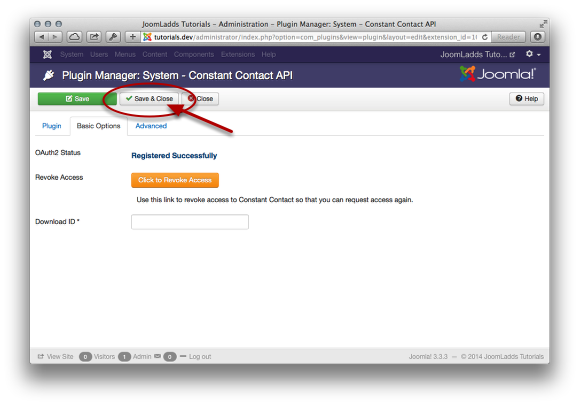
Task: Click the share icon in the browser toolbar
Action: click(94, 37)
